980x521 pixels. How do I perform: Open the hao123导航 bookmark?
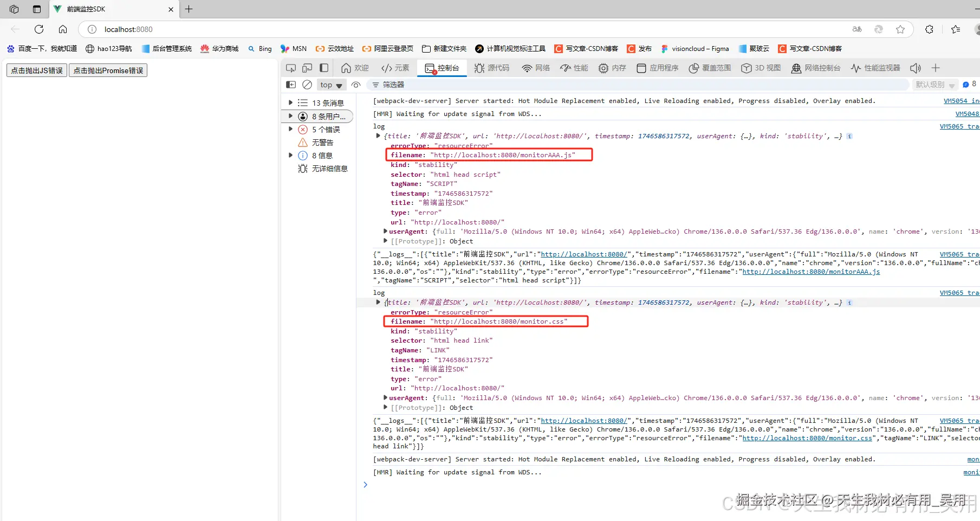(109, 49)
